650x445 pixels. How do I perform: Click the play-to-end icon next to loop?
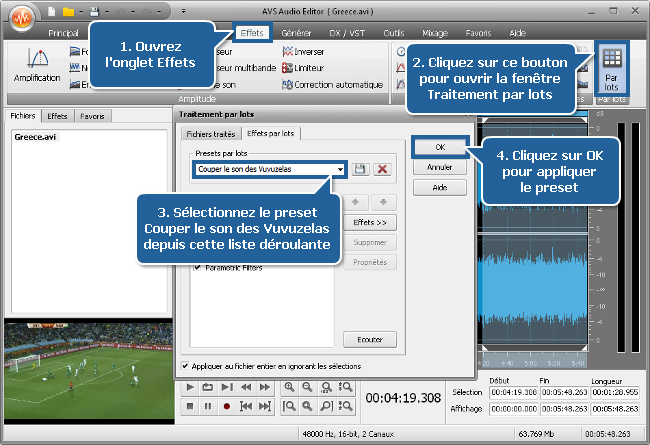coord(226,387)
